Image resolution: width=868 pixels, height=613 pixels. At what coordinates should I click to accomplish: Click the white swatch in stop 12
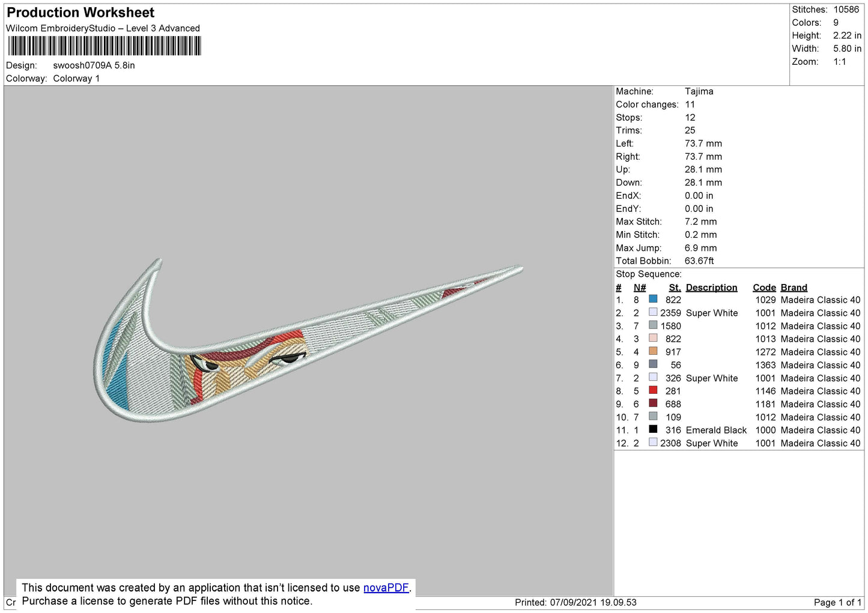(653, 442)
